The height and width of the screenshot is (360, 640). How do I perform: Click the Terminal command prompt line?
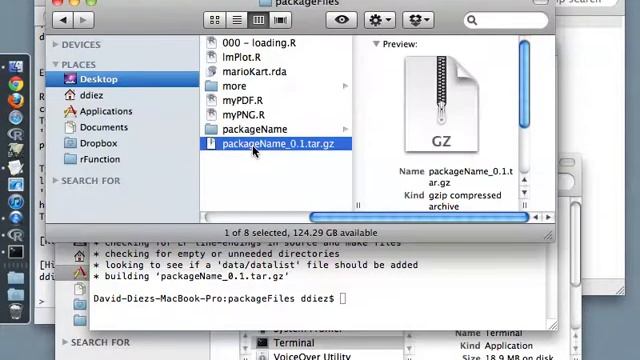click(220, 299)
